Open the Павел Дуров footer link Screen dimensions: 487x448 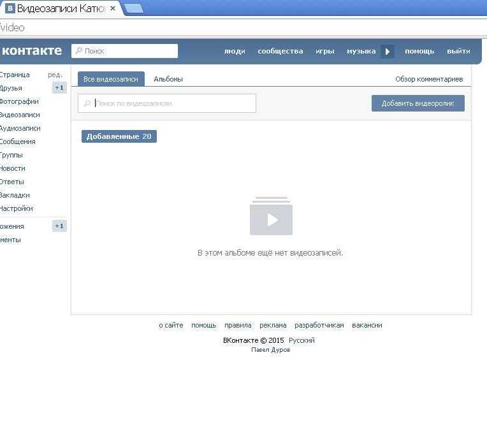click(x=270, y=350)
